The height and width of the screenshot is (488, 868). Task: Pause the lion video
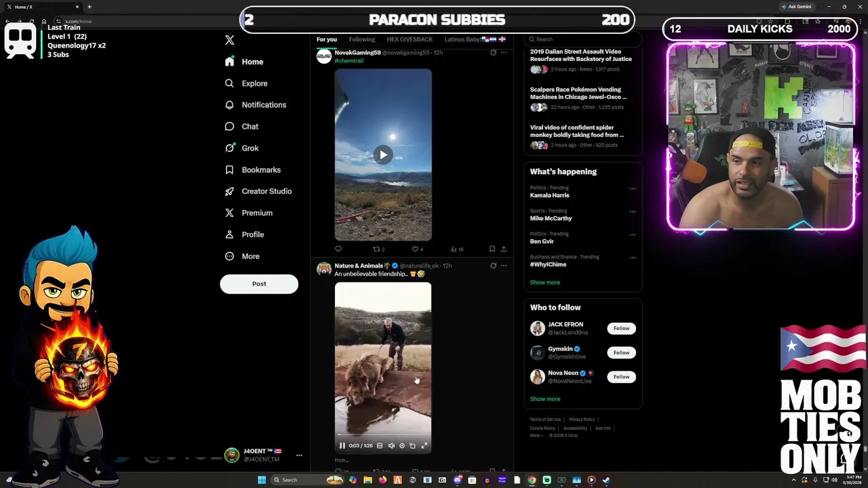[x=342, y=446]
